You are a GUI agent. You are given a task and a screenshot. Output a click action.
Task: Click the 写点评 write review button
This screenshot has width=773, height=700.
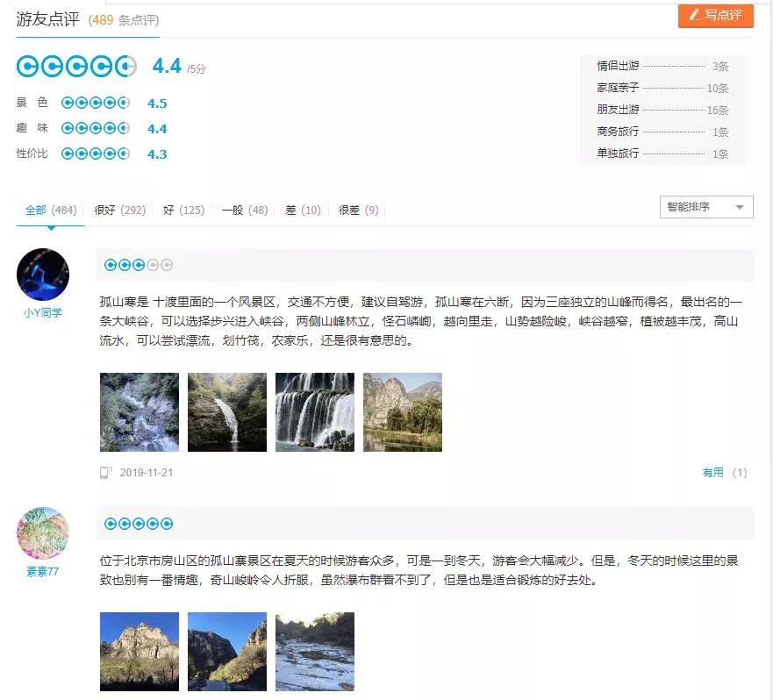pyautogui.click(x=715, y=15)
